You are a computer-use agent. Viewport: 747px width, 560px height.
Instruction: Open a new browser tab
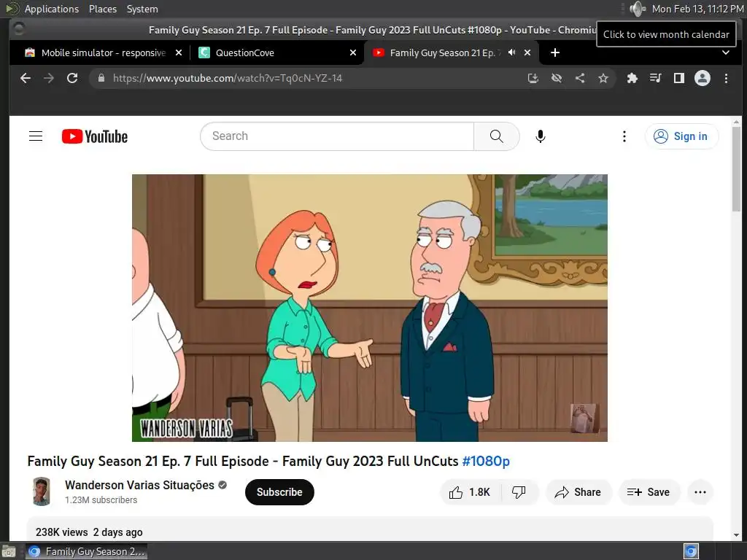[x=555, y=52]
